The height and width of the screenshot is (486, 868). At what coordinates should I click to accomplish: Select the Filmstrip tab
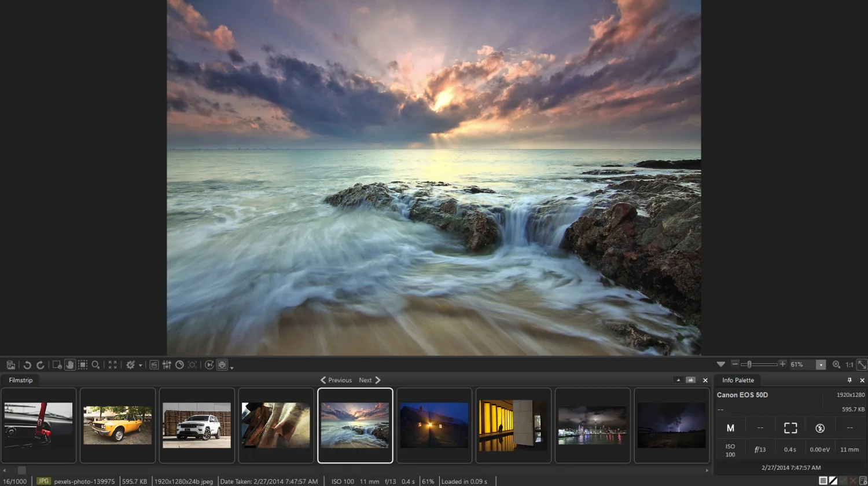21,380
